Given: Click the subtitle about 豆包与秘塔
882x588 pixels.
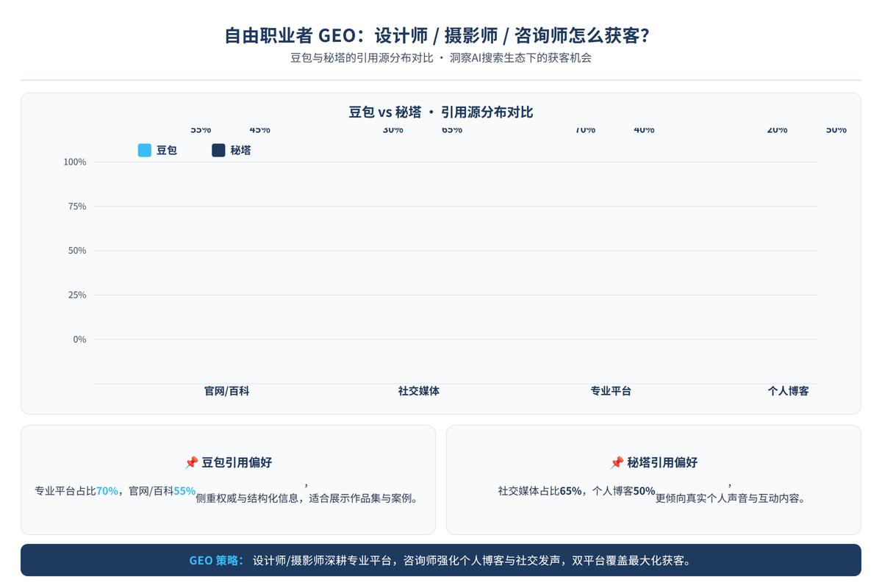Looking at the screenshot, I should pyautogui.click(x=441, y=57).
